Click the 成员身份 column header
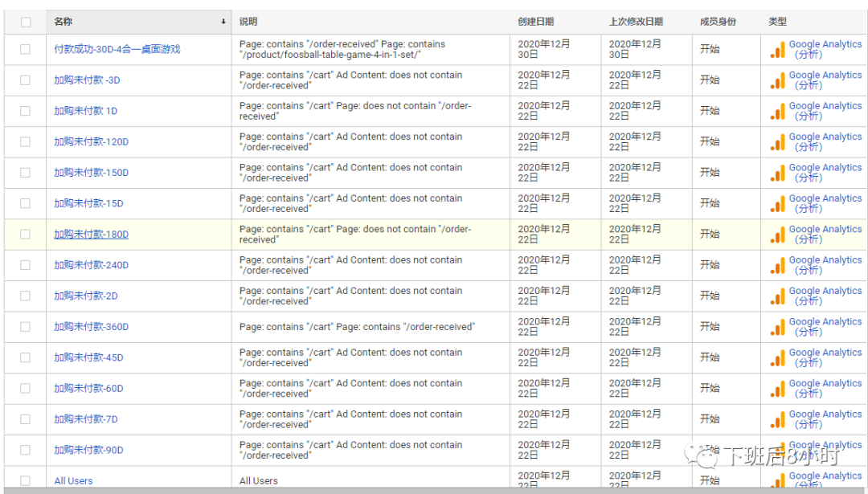 point(718,22)
